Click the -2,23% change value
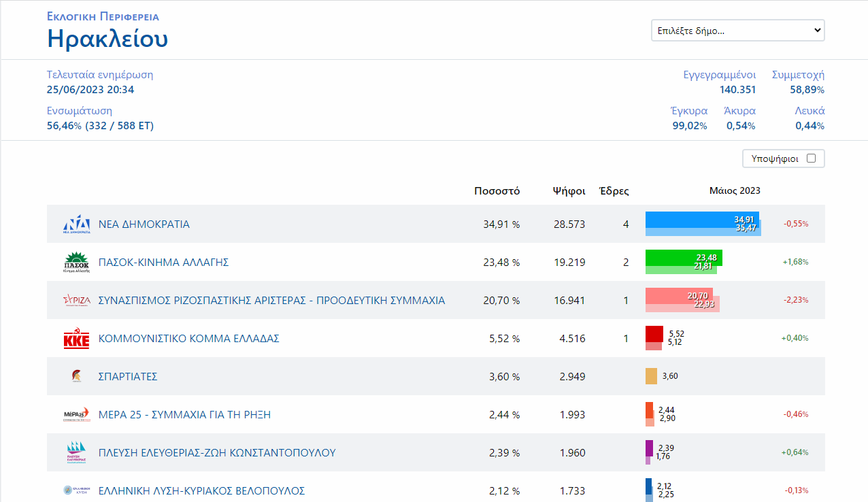Screen dimensions: 868x502 tap(796, 300)
